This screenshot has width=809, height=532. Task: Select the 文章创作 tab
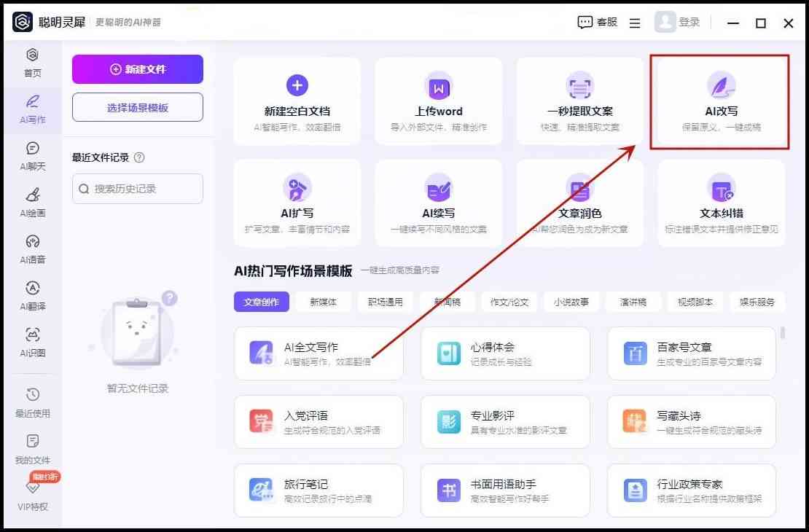click(262, 302)
